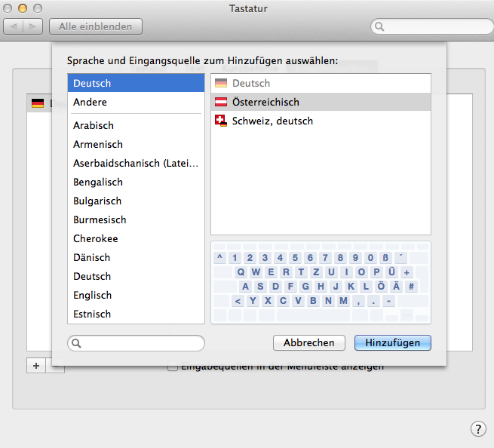Click the greyed Deutsch input source
Screen dimensions: 494x448
(321, 83)
